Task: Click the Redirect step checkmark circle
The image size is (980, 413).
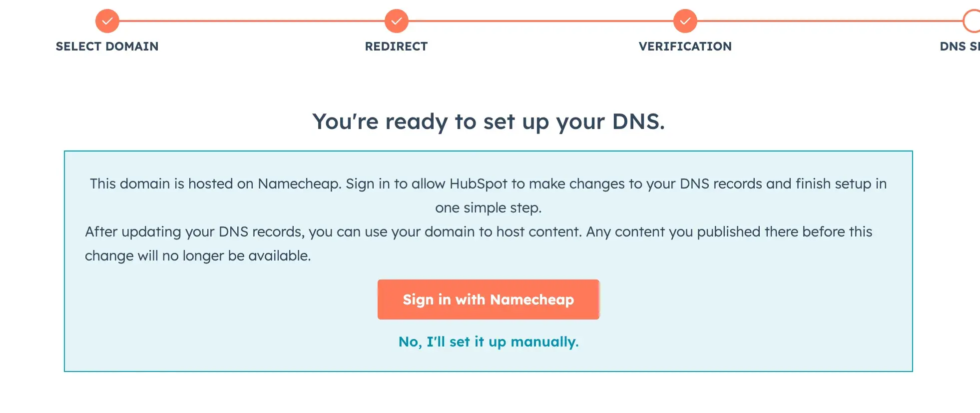Action: 396,21
